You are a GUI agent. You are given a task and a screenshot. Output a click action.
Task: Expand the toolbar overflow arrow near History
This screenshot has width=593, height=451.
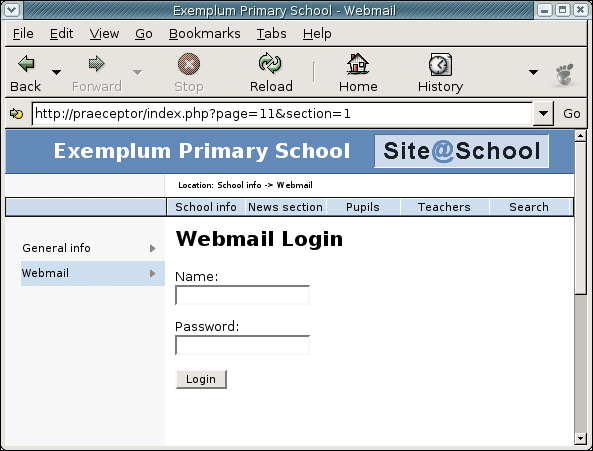pyautogui.click(x=533, y=72)
